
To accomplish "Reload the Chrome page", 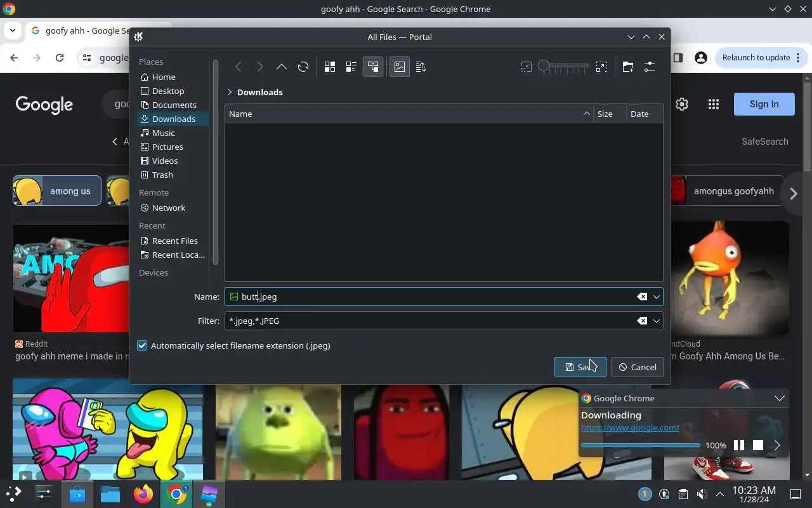I will click(x=60, y=57).
